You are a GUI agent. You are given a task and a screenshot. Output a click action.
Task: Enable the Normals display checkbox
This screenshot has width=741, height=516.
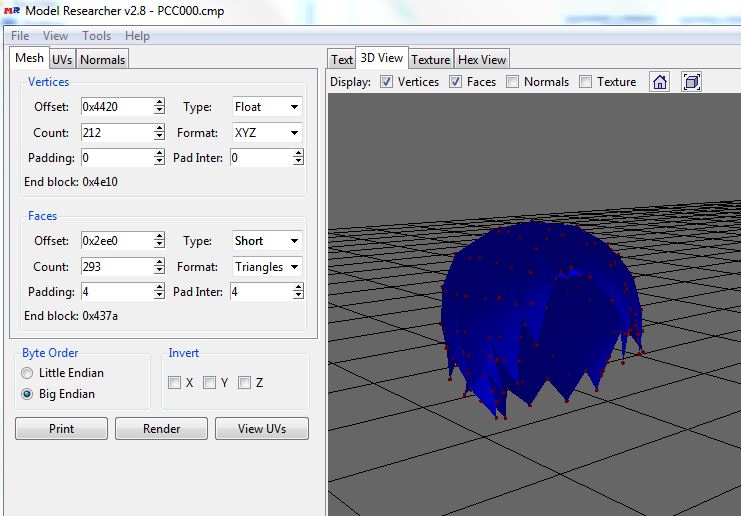(x=512, y=82)
